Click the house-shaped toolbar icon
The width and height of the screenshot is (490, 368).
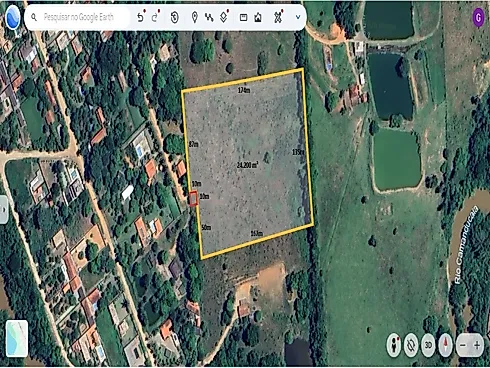(258, 17)
